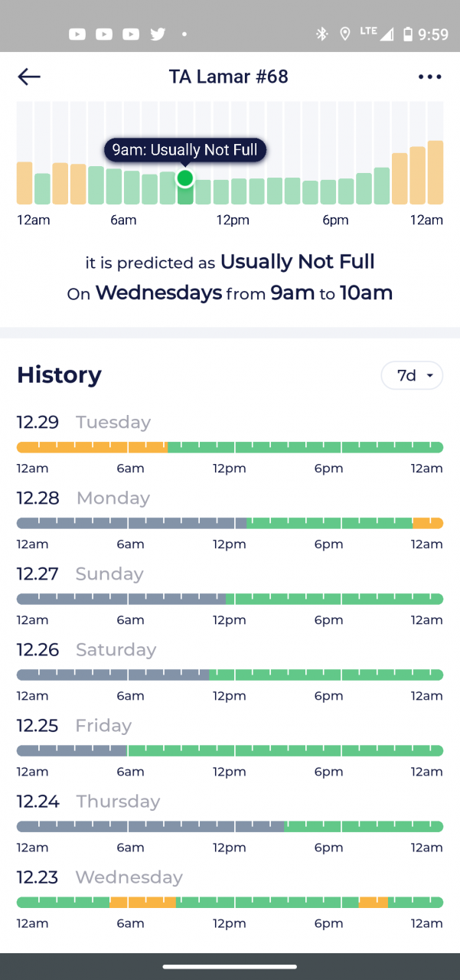Tap the Sunday 12.27 history timeline
This screenshot has width=460, height=980.
[x=230, y=599]
